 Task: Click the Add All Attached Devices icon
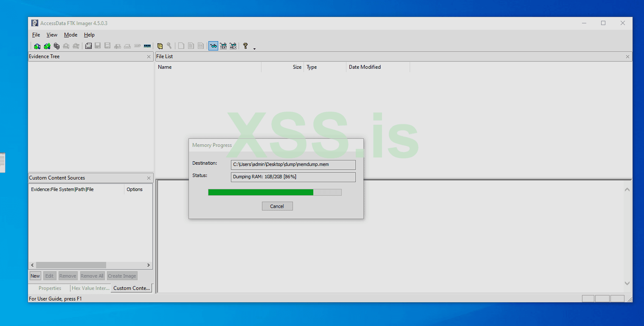(47, 46)
